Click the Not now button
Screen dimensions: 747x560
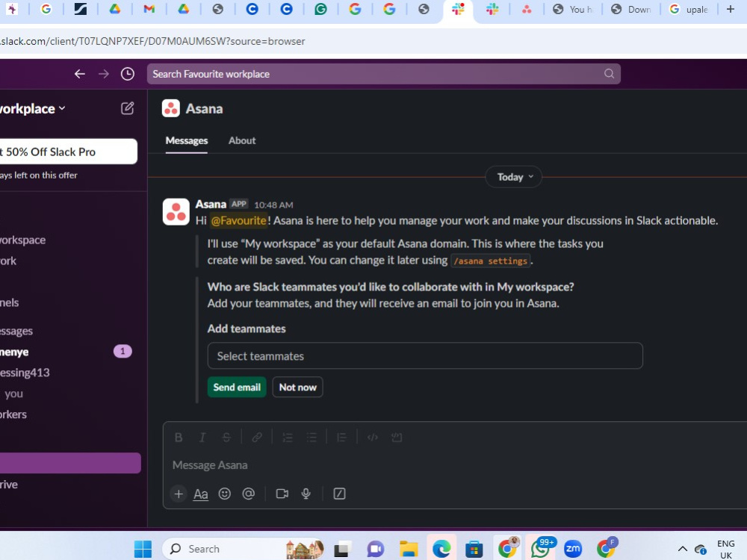tap(298, 387)
